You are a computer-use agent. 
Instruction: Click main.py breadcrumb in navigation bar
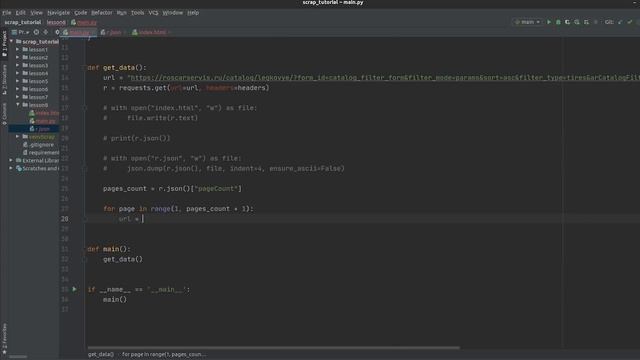(x=84, y=22)
